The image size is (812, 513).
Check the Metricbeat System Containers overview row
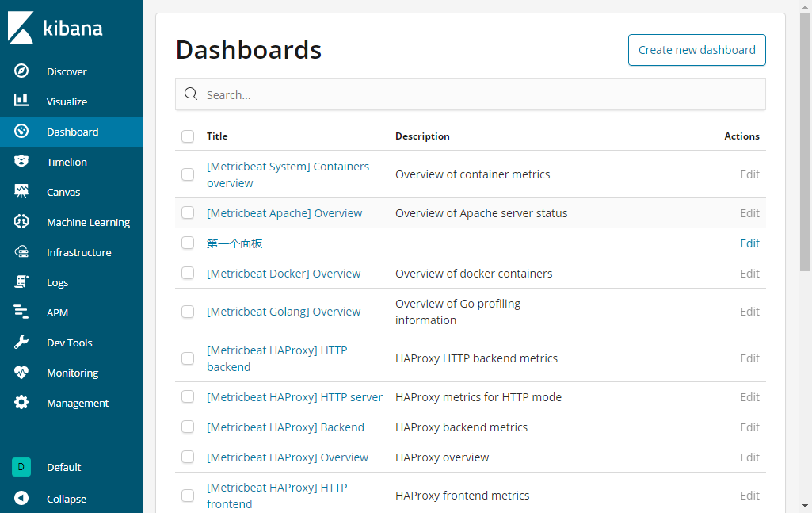tap(188, 174)
